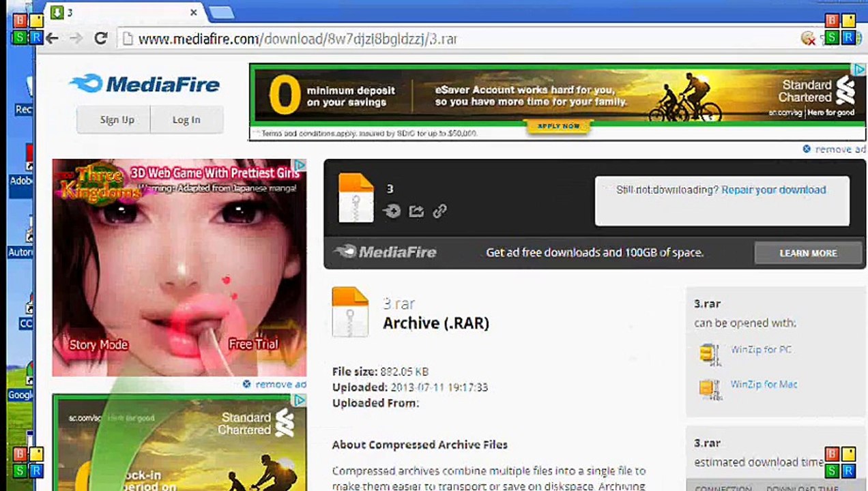Open the Three Kingdoms game ad image
This screenshot has height=491, width=868.
click(179, 267)
